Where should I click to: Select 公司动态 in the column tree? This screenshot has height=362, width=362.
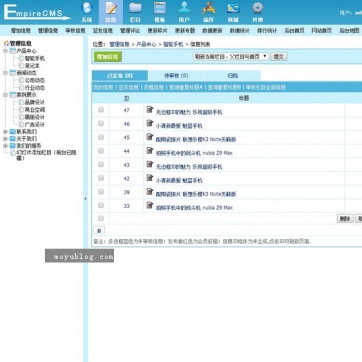(35, 80)
